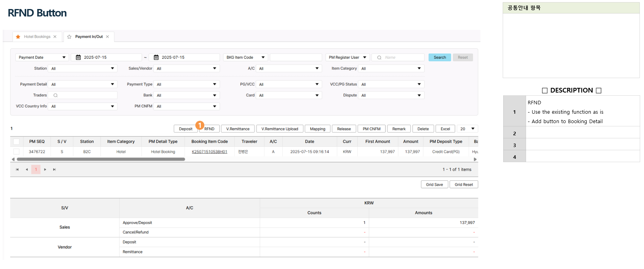
Task: Go to the last page of results
Action: coord(54,170)
